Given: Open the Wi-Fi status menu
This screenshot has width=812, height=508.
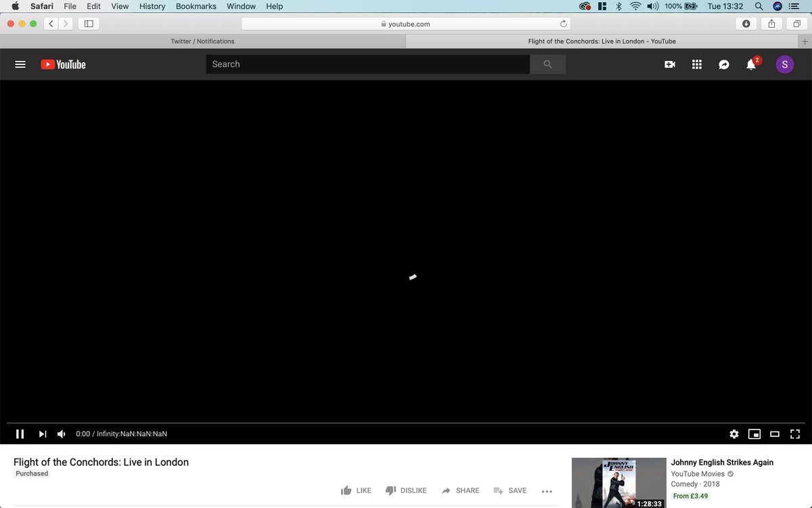Looking at the screenshot, I should pyautogui.click(x=635, y=6).
